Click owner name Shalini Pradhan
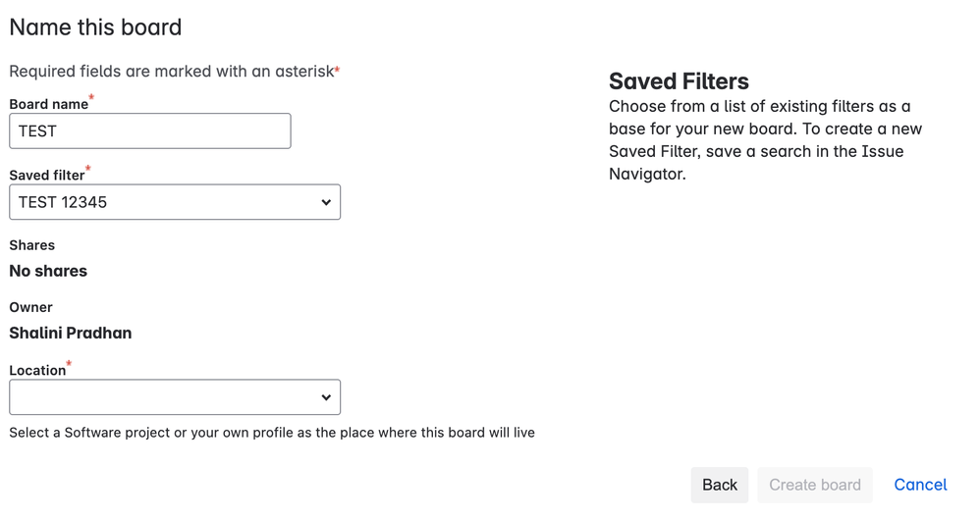This screenshot has width=980, height=519. click(70, 333)
